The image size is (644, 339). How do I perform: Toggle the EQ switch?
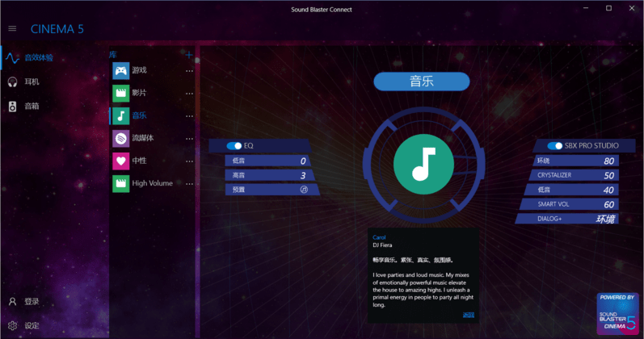click(x=234, y=146)
